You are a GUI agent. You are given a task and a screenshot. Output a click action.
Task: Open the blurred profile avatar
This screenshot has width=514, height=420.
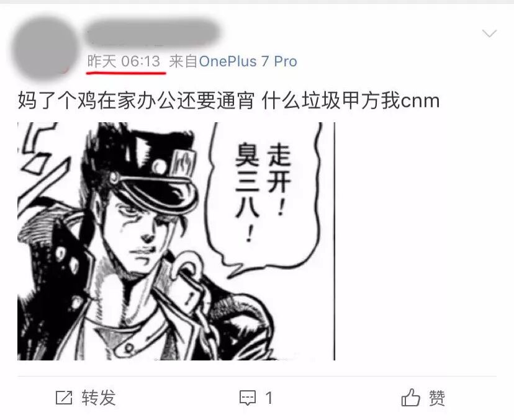click(44, 48)
